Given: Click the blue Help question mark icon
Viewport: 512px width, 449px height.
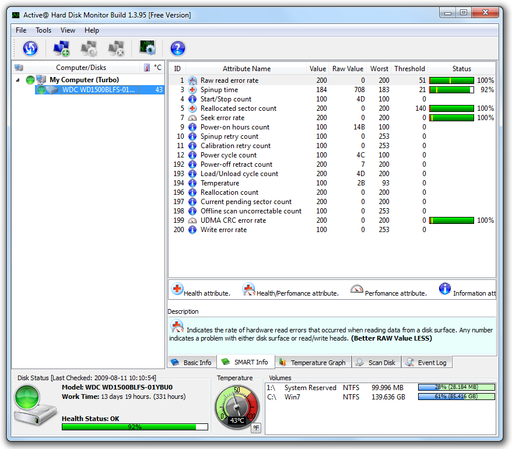Looking at the screenshot, I should coord(178,48).
